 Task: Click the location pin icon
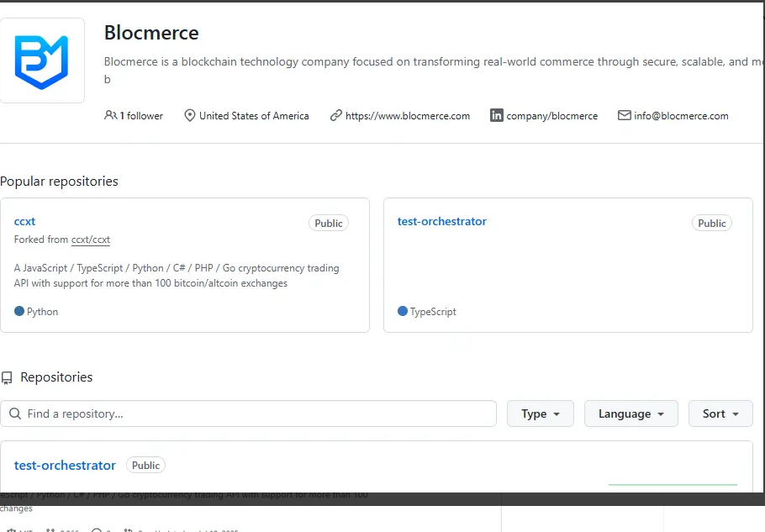point(190,116)
